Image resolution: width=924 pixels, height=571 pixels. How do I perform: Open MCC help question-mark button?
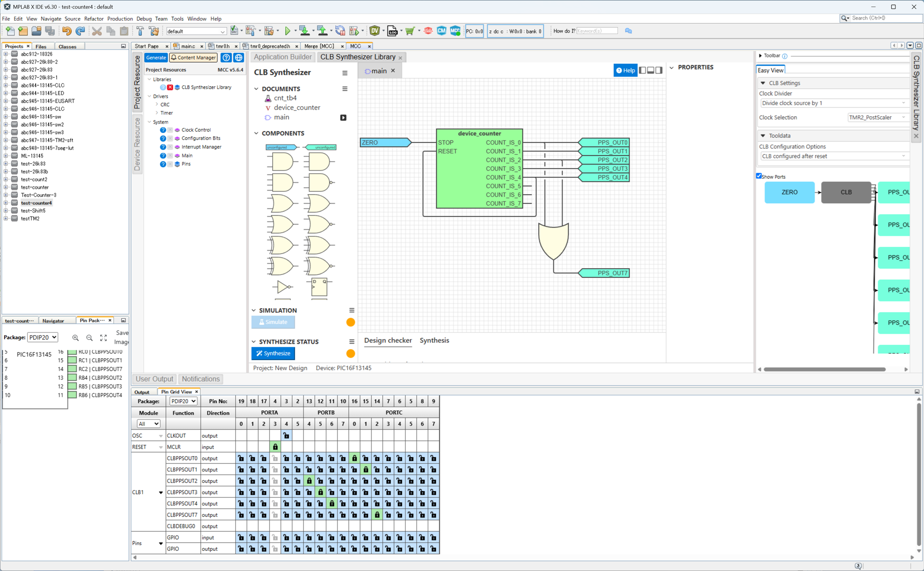(x=226, y=57)
